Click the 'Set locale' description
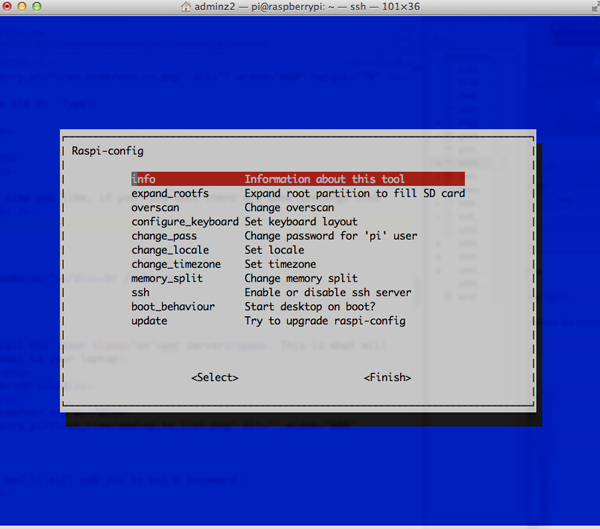 (x=274, y=250)
